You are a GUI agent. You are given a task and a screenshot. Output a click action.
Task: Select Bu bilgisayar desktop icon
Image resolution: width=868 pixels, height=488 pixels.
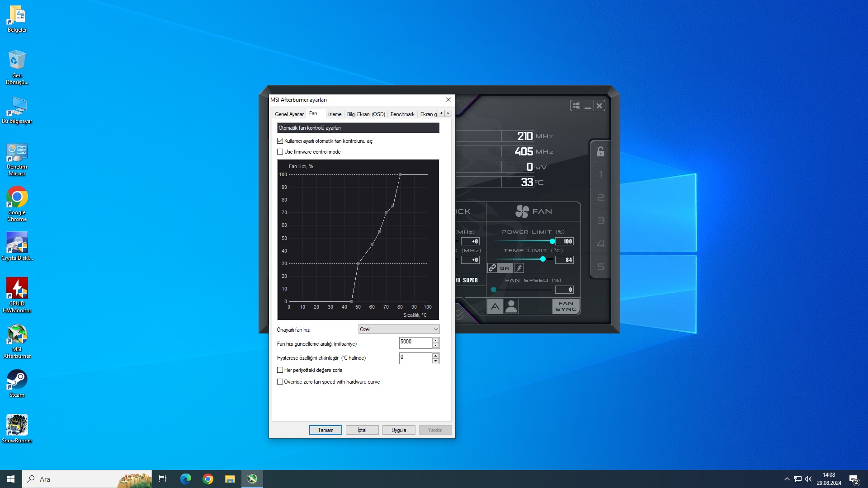[17, 110]
